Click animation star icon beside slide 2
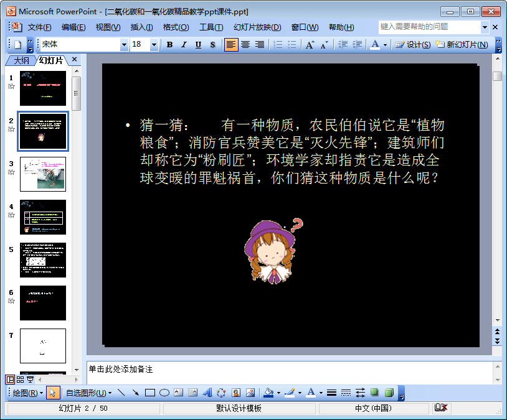 point(11,129)
